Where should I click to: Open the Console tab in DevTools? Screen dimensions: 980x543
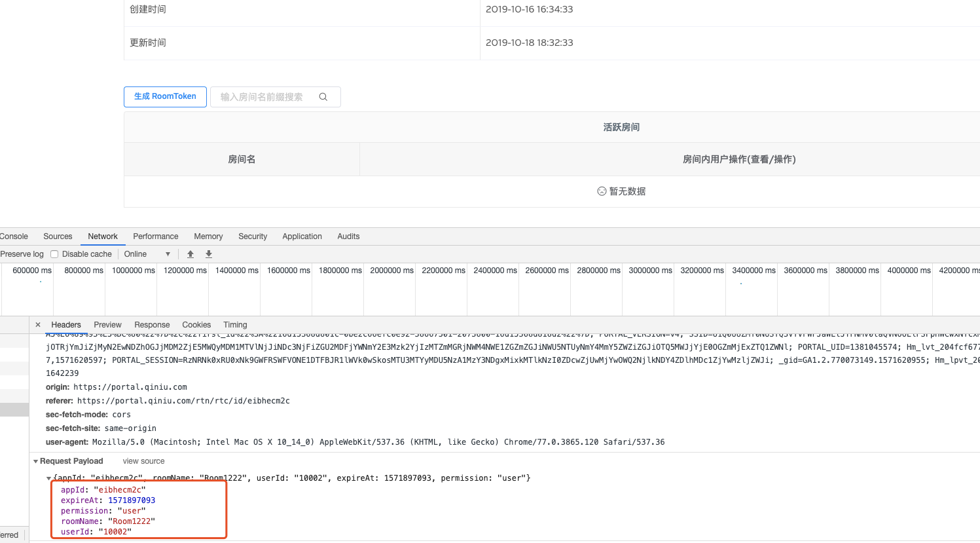(x=14, y=236)
